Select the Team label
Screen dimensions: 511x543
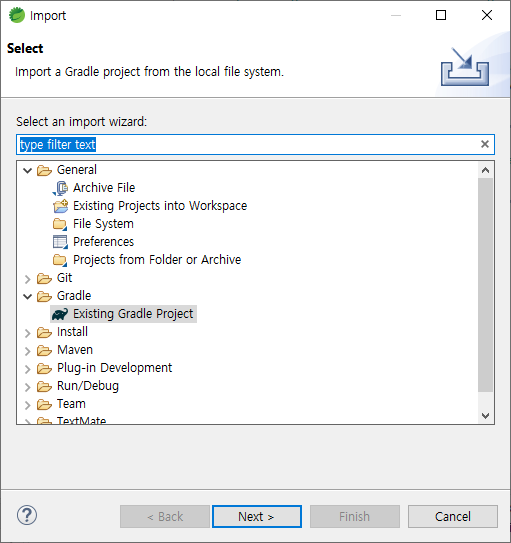pos(71,404)
